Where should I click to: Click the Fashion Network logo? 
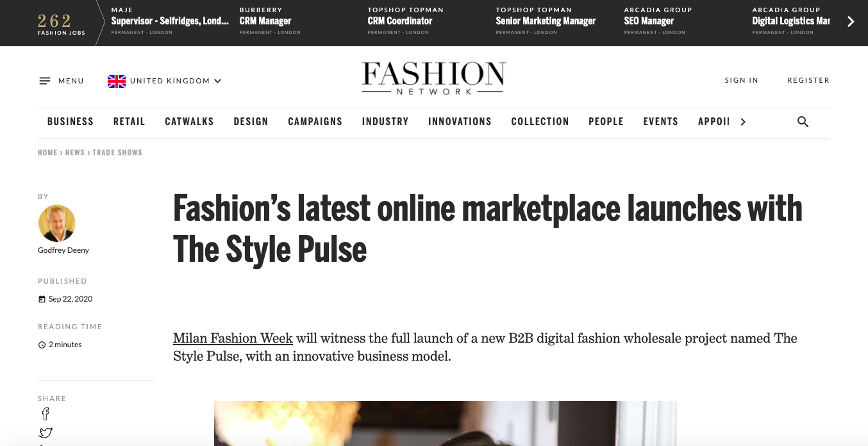[434, 79]
